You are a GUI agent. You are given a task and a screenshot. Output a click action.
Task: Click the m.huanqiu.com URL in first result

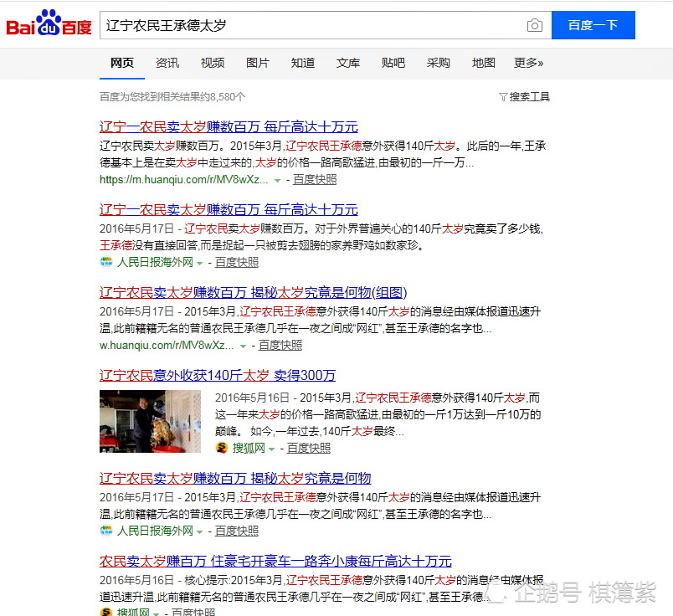[183, 179]
